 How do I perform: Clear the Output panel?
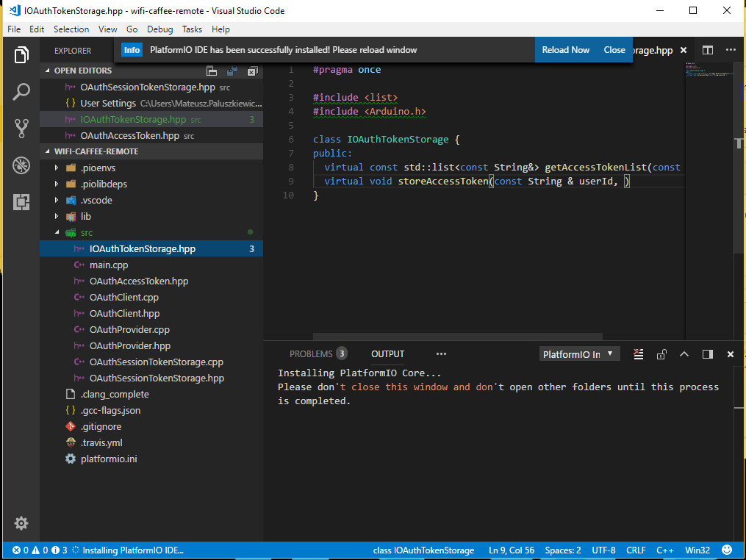tap(639, 353)
